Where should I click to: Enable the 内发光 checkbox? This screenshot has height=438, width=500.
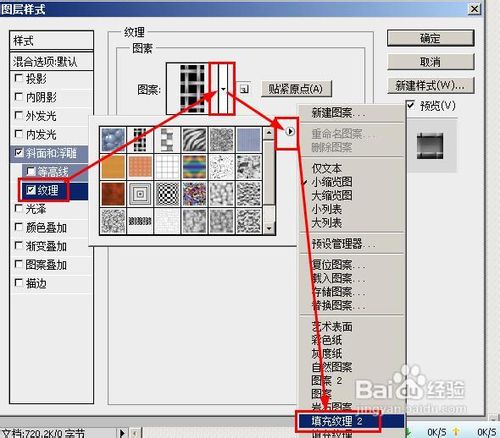(x=19, y=134)
